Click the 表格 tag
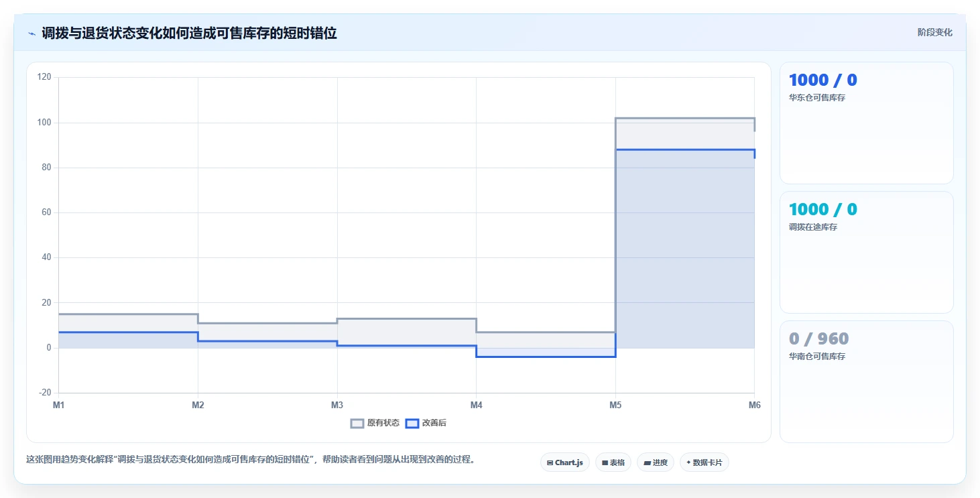This screenshot has width=980, height=498. [x=613, y=462]
